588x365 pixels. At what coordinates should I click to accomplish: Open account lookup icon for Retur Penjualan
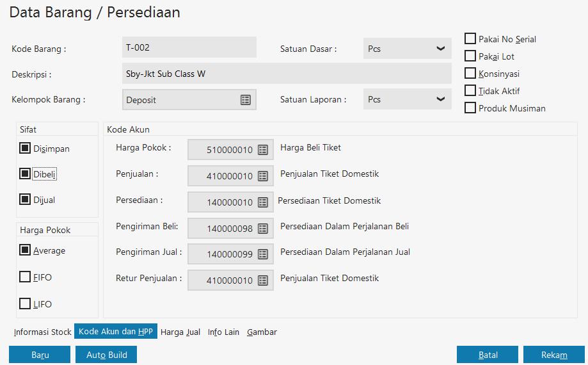[263, 280]
